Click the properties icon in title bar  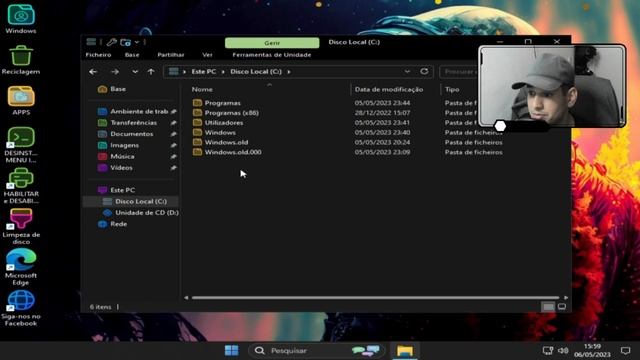coord(111,42)
